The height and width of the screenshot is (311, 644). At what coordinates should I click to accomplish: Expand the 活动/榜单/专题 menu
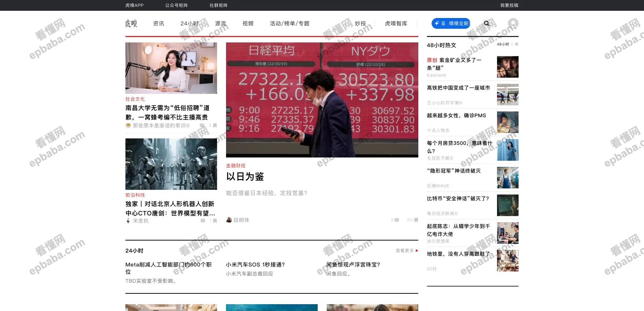(289, 23)
